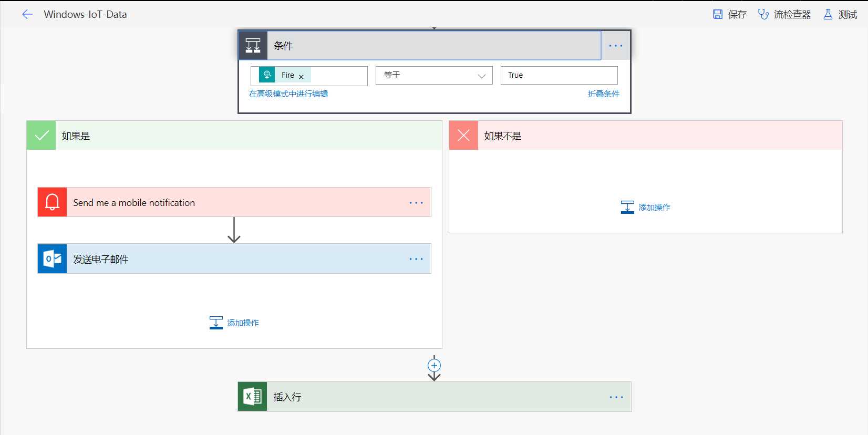Viewport: 868px width, 435px height.
Task: Remove the Fire token with its x
Action: 301,77
